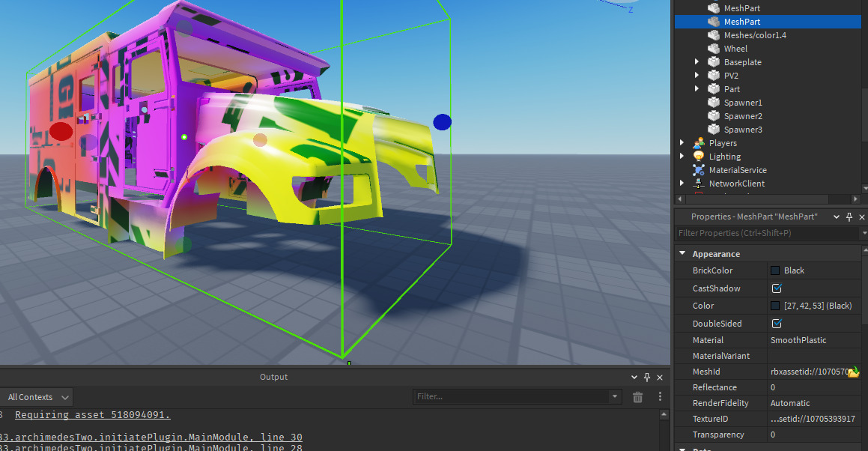Select the Wheel item in Explorer
The width and height of the screenshot is (868, 451).
735,49
